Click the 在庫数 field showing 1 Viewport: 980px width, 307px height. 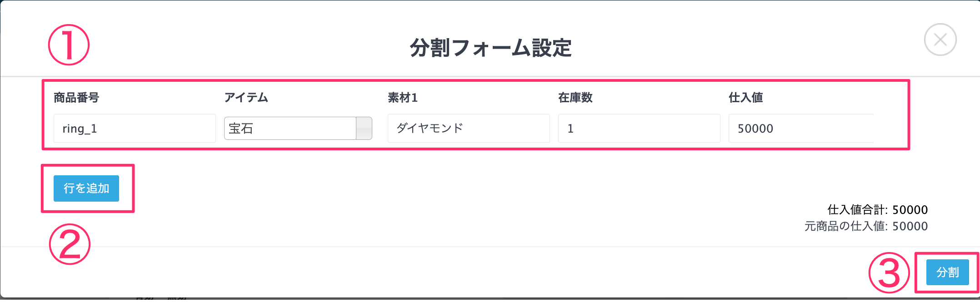(639, 128)
